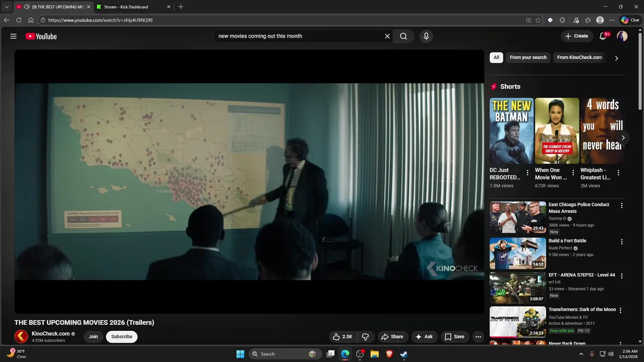The width and height of the screenshot is (644, 362).
Task: Open the account avatar menu
Action: click(622, 36)
